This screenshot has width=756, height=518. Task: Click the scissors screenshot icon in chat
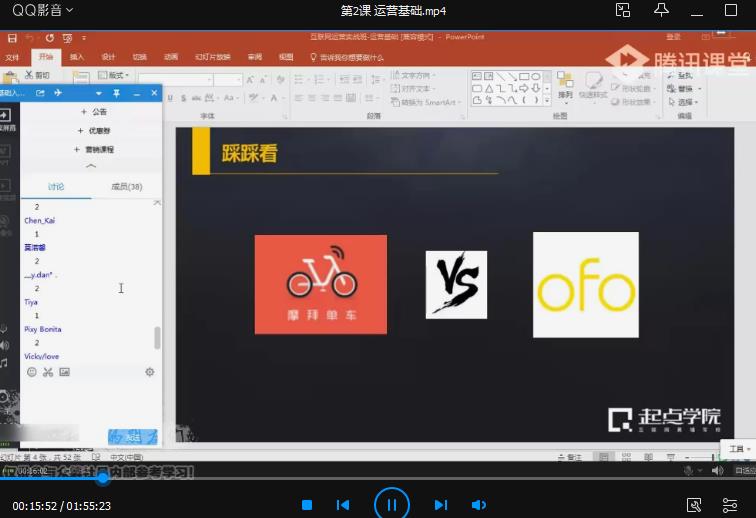click(x=48, y=372)
